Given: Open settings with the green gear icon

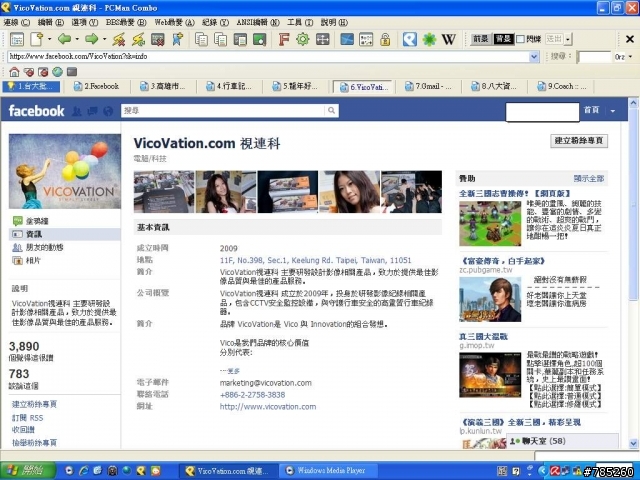Looking at the screenshot, I should click(303, 39).
